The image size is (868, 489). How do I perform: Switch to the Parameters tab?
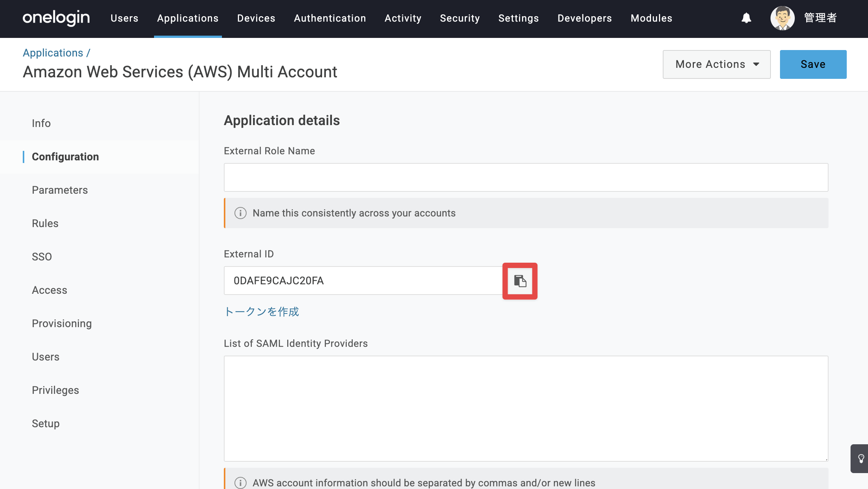click(x=60, y=190)
